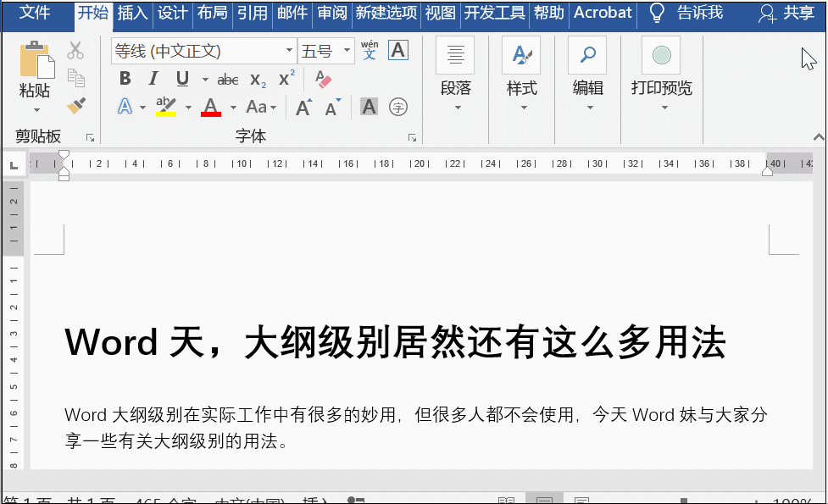Click the Cut scissors icon
The width and height of the screenshot is (828, 504).
click(x=75, y=51)
